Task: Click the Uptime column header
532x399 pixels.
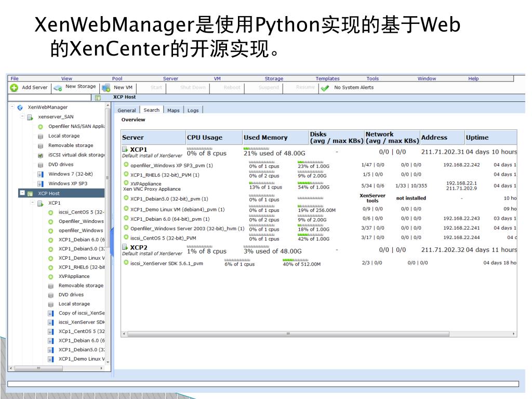Action: (x=490, y=137)
